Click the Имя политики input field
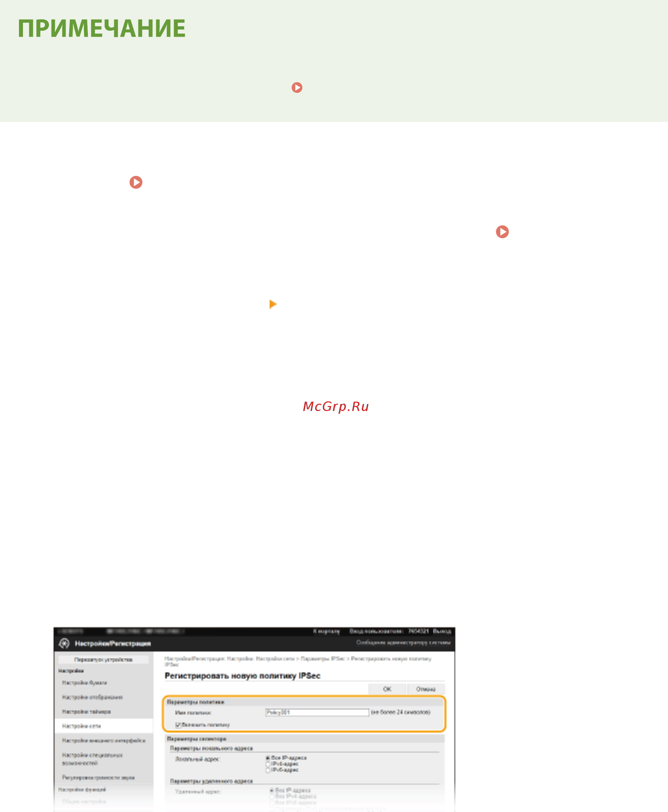 317,713
